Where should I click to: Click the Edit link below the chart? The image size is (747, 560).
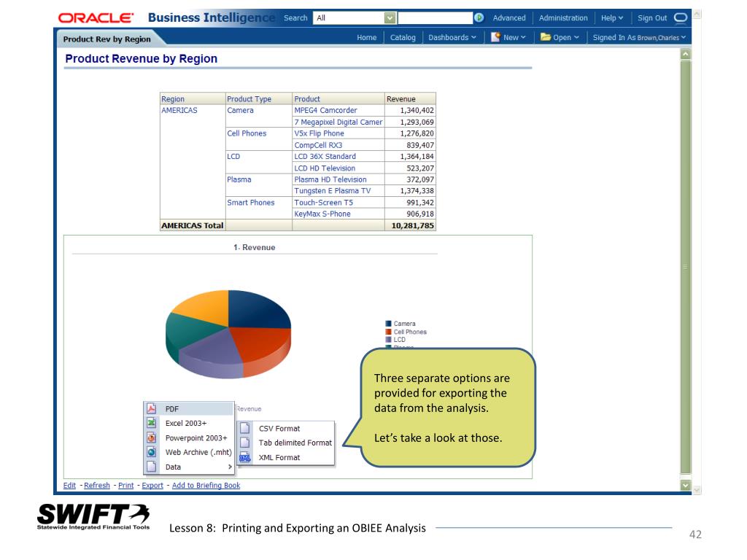tap(69, 485)
